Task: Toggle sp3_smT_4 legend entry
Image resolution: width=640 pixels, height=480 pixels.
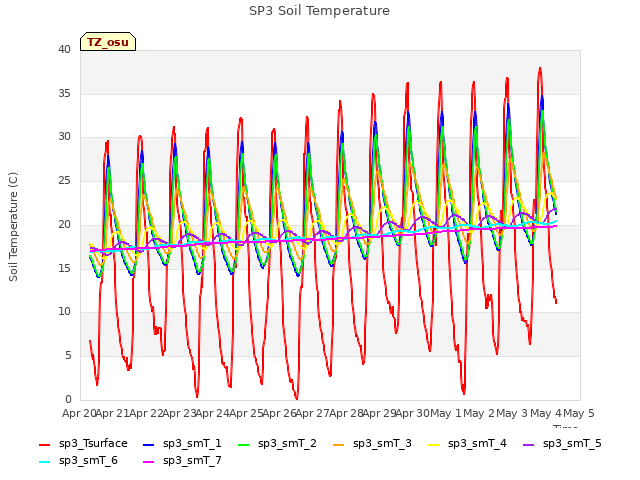Action: [x=467, y=444]
